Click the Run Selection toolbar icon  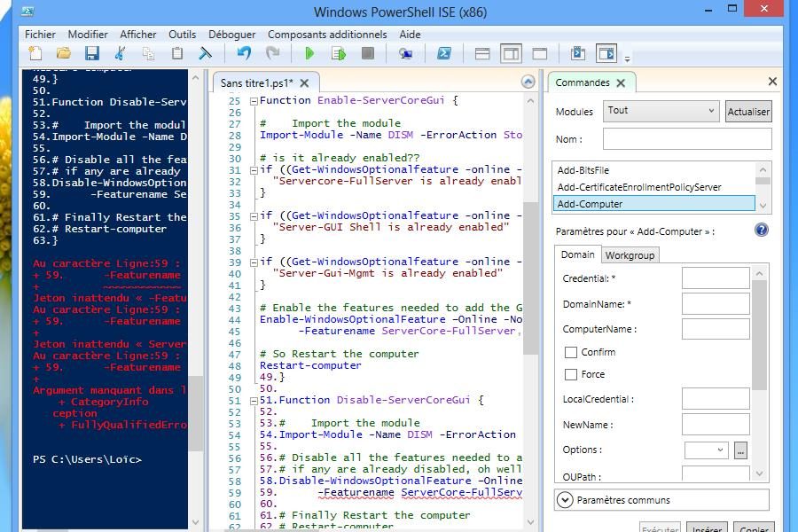pyautogui.click(x=338, y=54)
